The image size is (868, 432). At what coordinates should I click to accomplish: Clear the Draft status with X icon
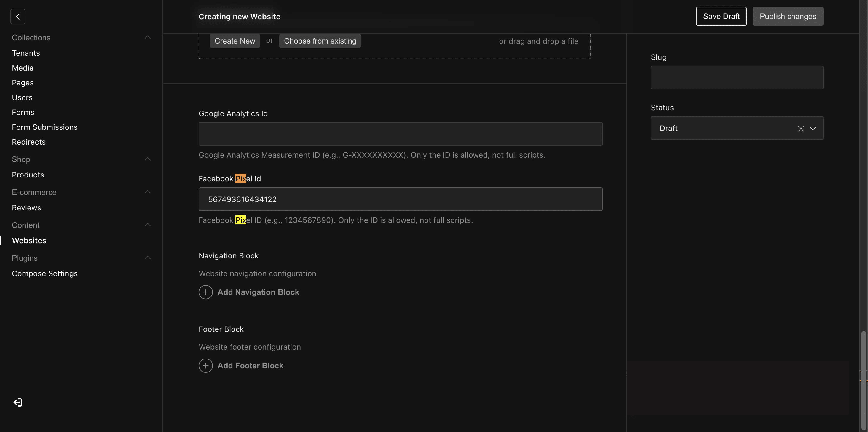point(801,128)
